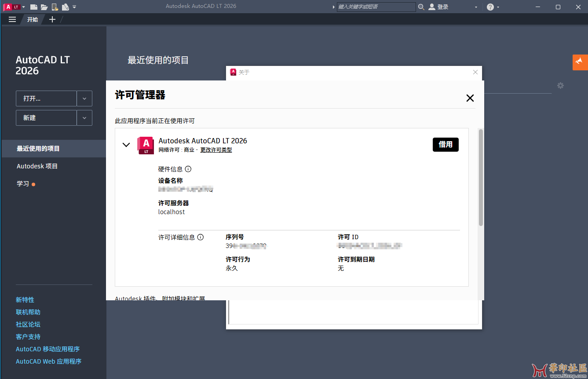This screenshot has width=588, height=379.
Task: Click the AutoCAD LT application badge icon
Action: point(9,7)
